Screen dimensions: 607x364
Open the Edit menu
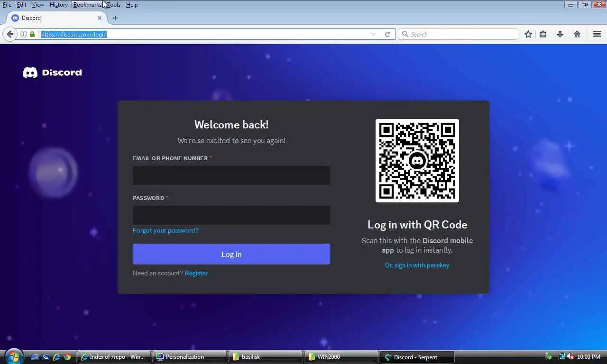22,5
